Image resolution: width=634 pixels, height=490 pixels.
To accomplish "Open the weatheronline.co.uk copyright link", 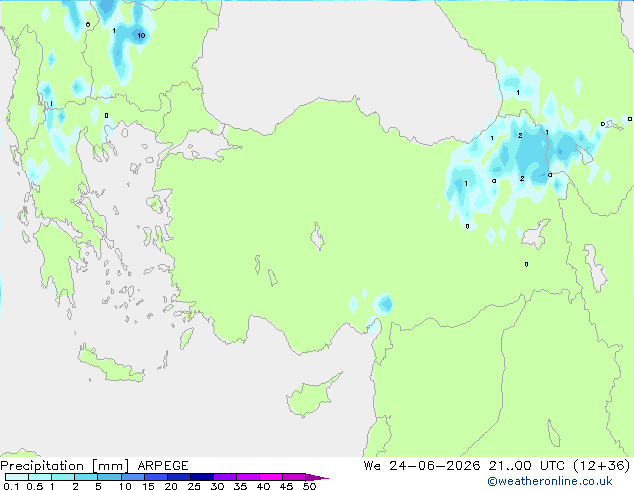I will coord(550,481).
